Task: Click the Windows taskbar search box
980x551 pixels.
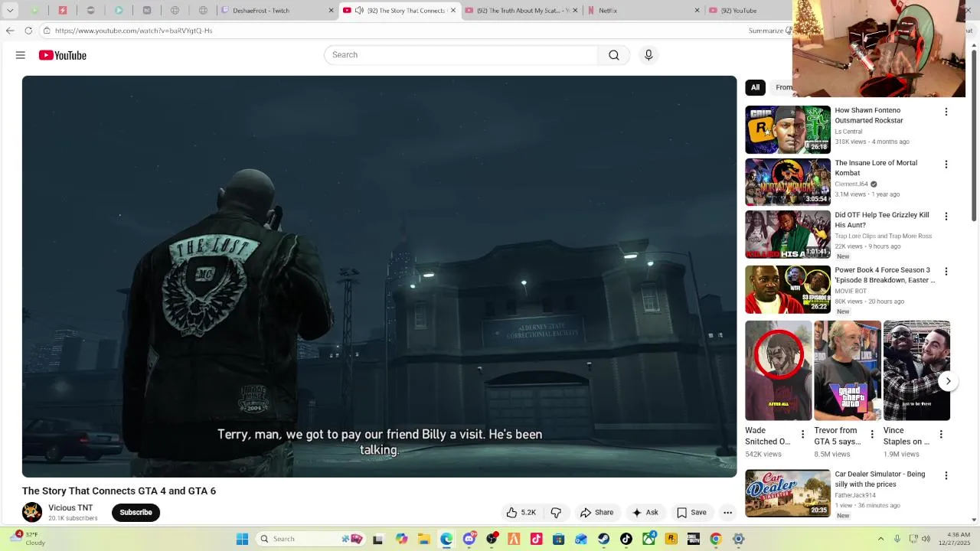Action: click(310, 539)
